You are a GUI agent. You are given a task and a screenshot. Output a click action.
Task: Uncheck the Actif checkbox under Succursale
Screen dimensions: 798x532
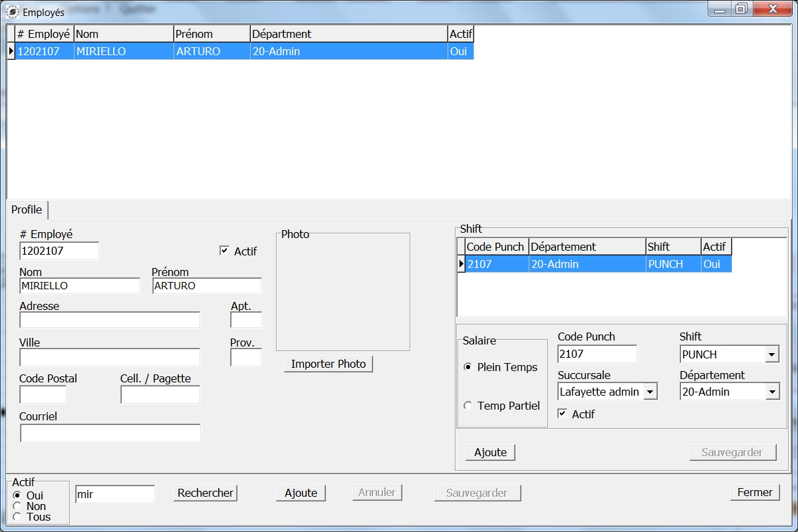pos(563,414)
